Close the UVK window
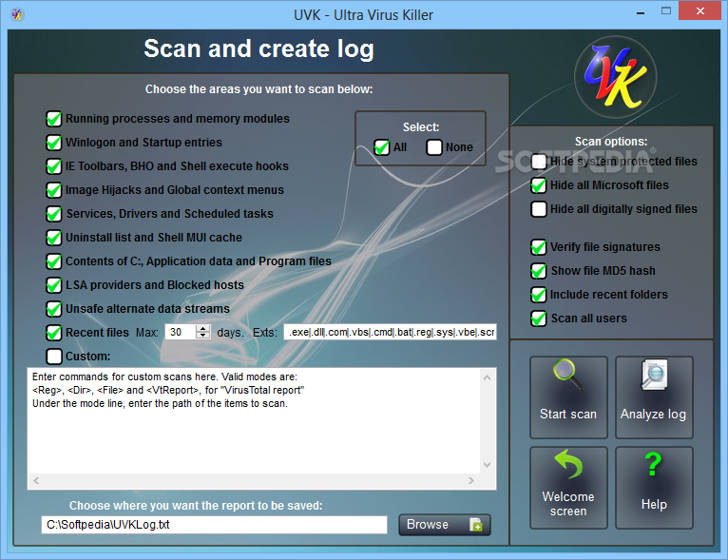This screenshot has width=728, height=560. 700,11
